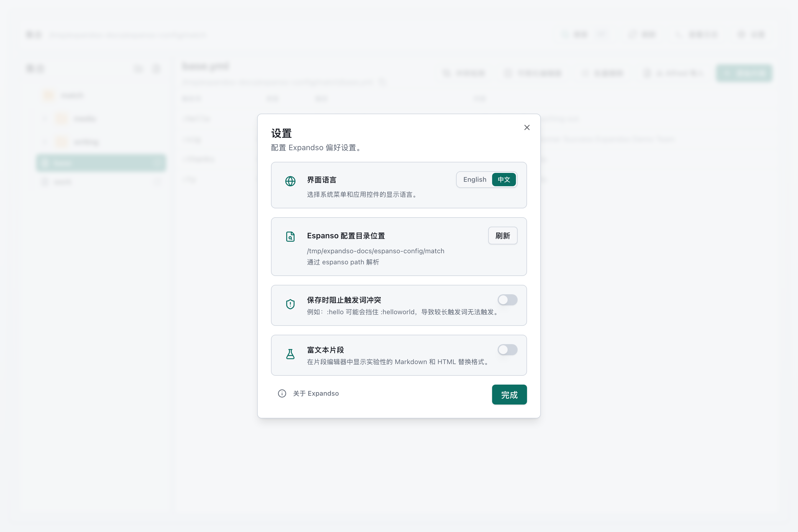The image size is (798, 532).
Task: Click the info icon beside 关于 Expandso
Action: pyautogui.click(x=282, y=393)
